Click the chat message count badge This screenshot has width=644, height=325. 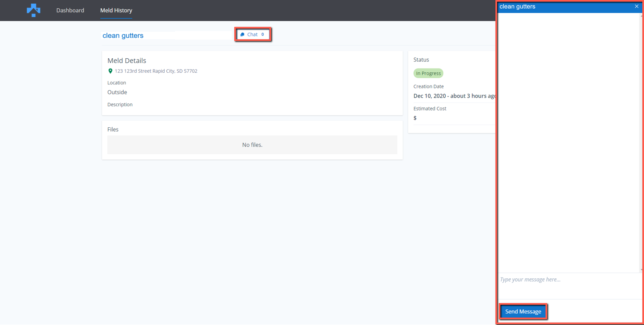click(x=262, y=35)
